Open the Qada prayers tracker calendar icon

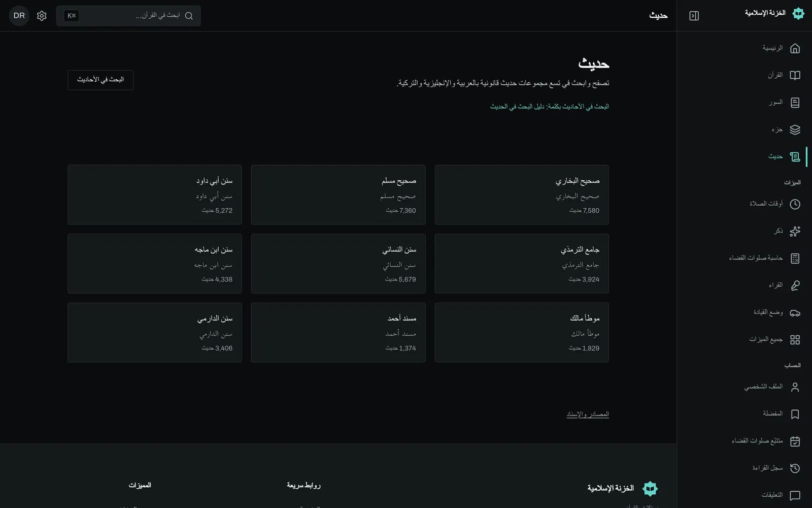click(795, 441)
